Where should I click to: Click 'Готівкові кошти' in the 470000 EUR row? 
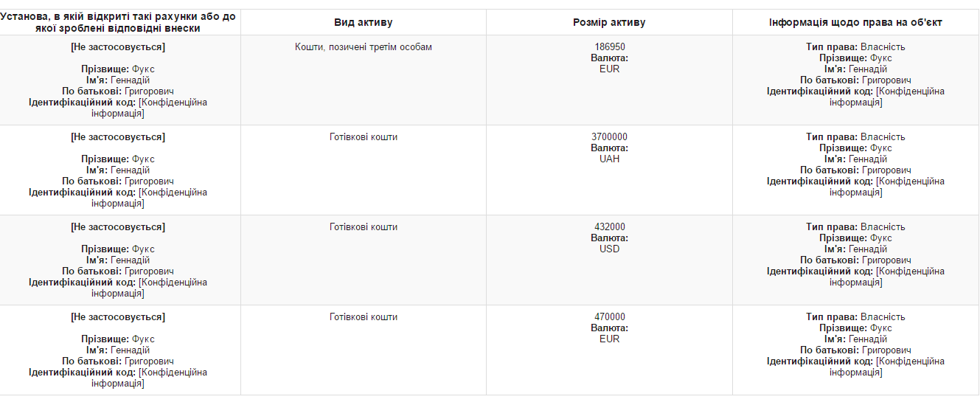363,317
